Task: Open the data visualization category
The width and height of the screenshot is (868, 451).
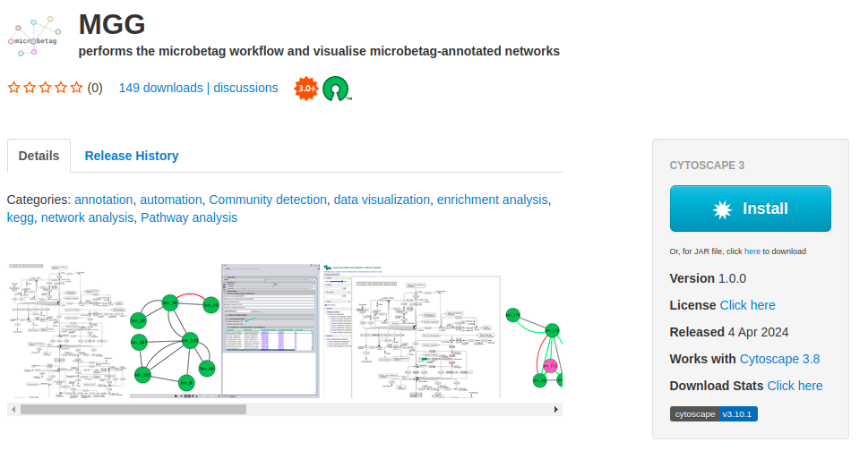Action: click(x=382, y=200)
